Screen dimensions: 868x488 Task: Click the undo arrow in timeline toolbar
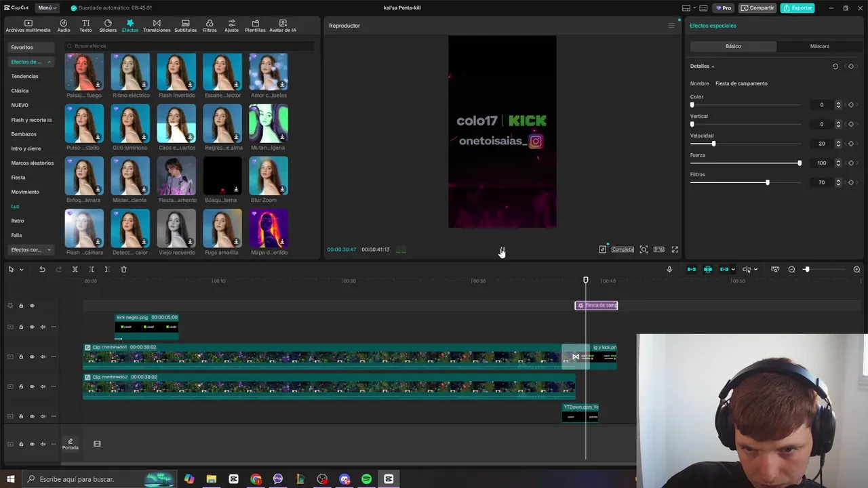42,269
